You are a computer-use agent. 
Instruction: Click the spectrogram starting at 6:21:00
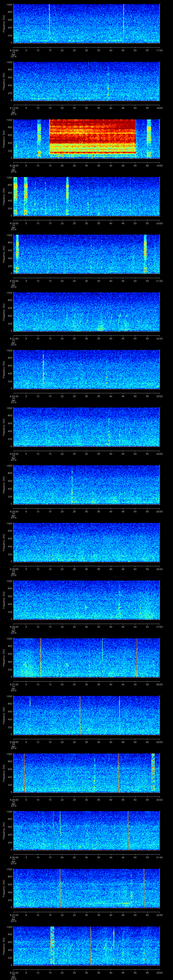[87, 312]
